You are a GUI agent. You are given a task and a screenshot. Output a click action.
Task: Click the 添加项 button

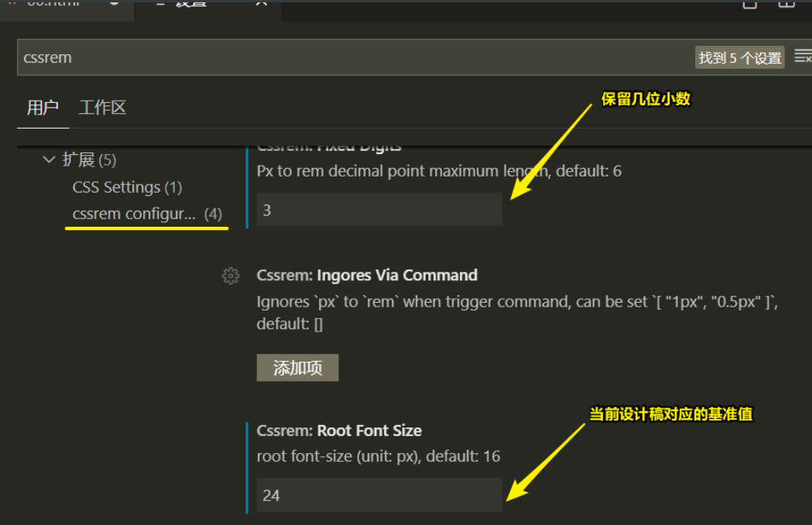pyautogui.click(x=297, y=368)
